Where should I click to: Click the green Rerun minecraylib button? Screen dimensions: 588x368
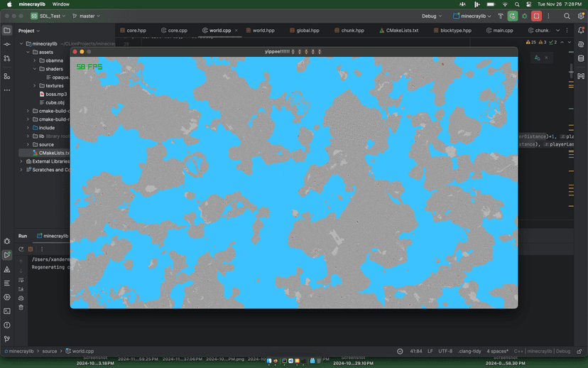point(512,16)
